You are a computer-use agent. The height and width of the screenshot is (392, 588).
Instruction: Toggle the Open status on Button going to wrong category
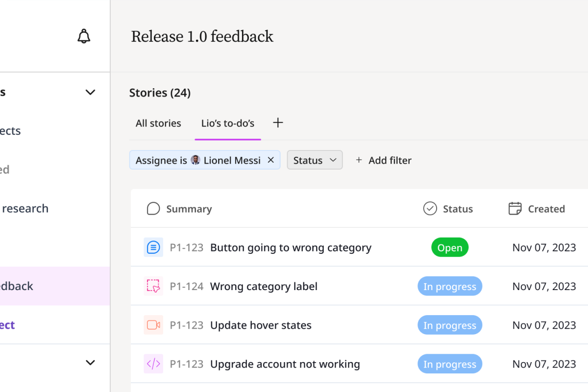pos(449,247)
